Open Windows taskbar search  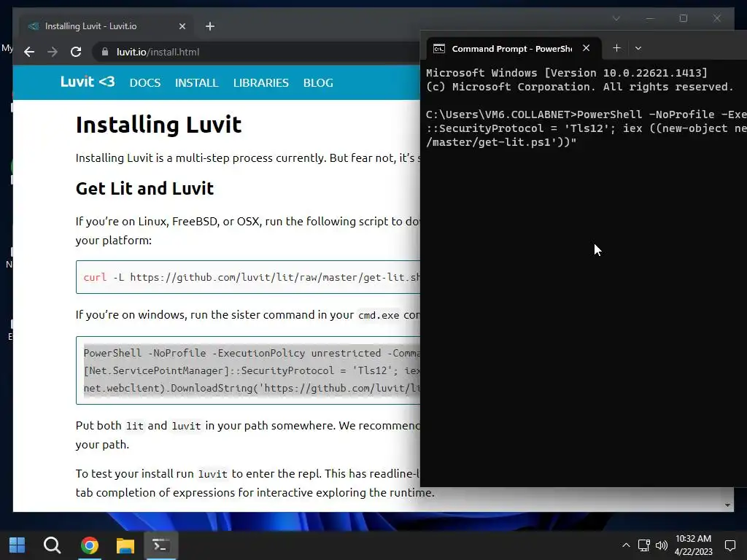coord(52,545)
